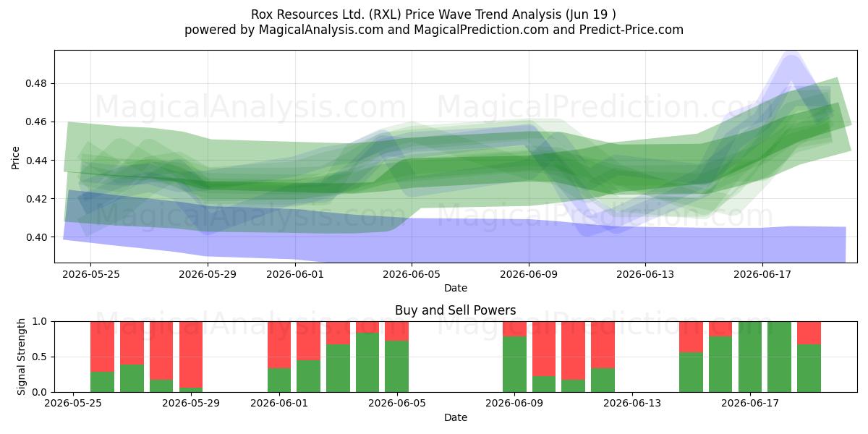This screenshot has height=434, width=868.
Task: Click the 0.0 signal strength tick label
Action: click(40, 392)
